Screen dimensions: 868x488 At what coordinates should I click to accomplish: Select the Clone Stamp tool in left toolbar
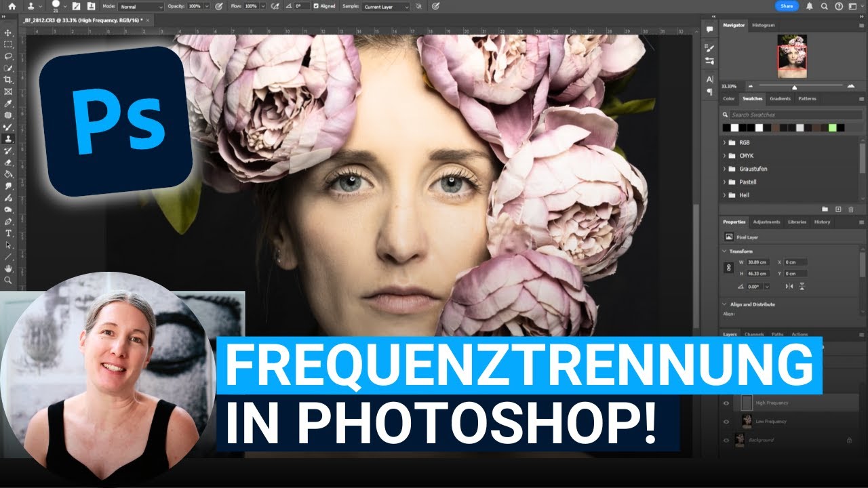click(8, 139)
